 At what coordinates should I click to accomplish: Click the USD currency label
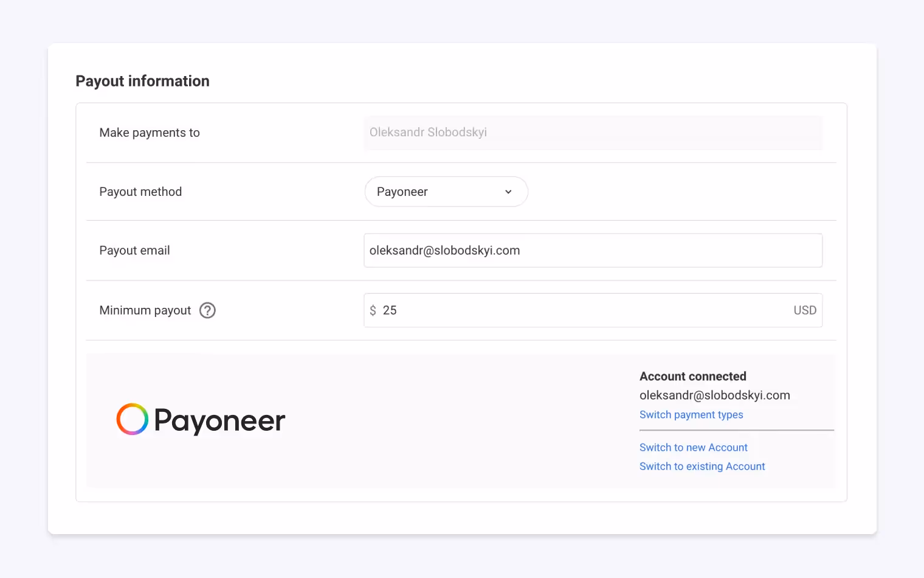805,310
